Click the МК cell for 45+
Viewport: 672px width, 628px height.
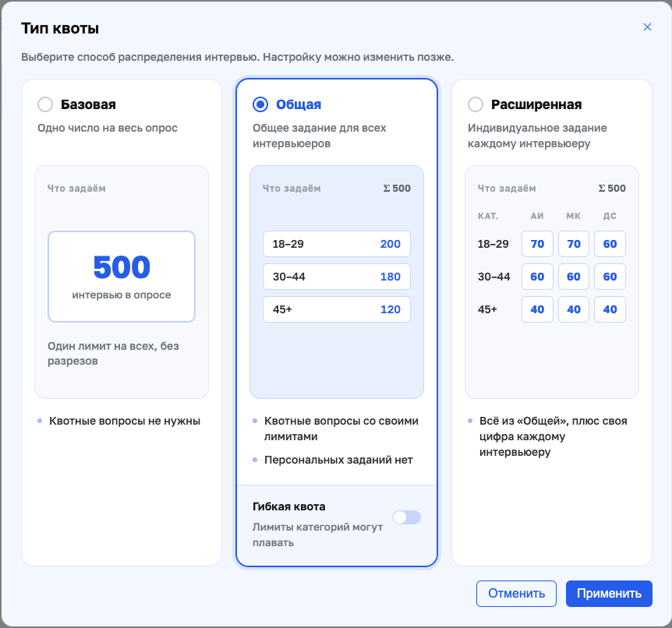(574, 309)
